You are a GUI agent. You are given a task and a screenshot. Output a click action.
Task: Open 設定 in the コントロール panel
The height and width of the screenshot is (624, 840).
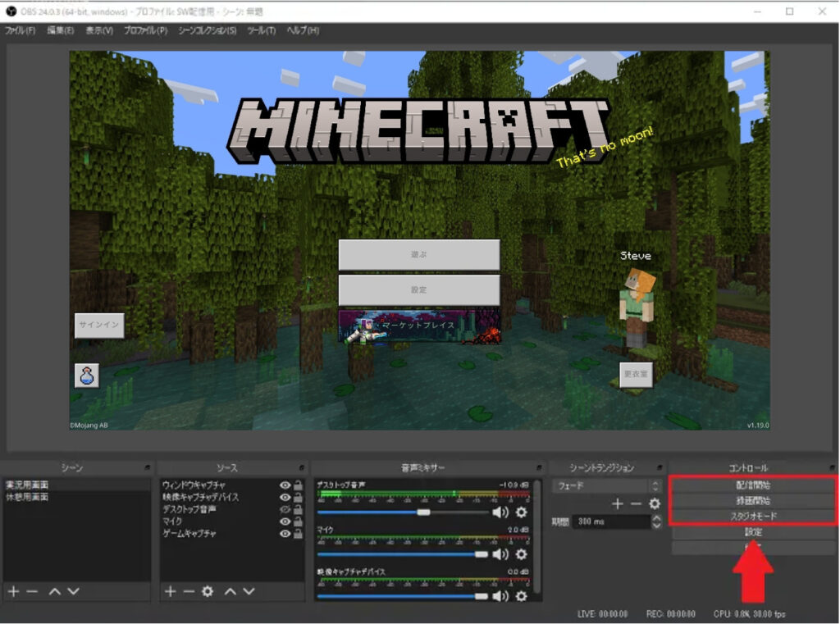(753, 532)
